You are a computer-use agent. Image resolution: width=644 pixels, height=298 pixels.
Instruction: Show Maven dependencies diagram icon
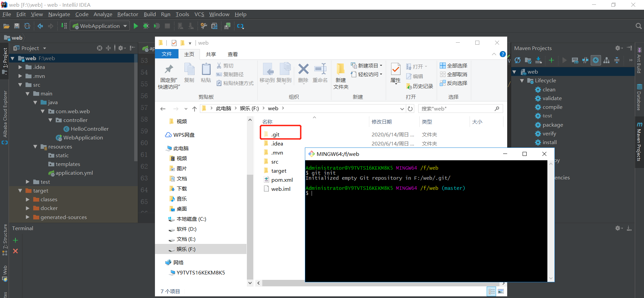coord(606,60)
